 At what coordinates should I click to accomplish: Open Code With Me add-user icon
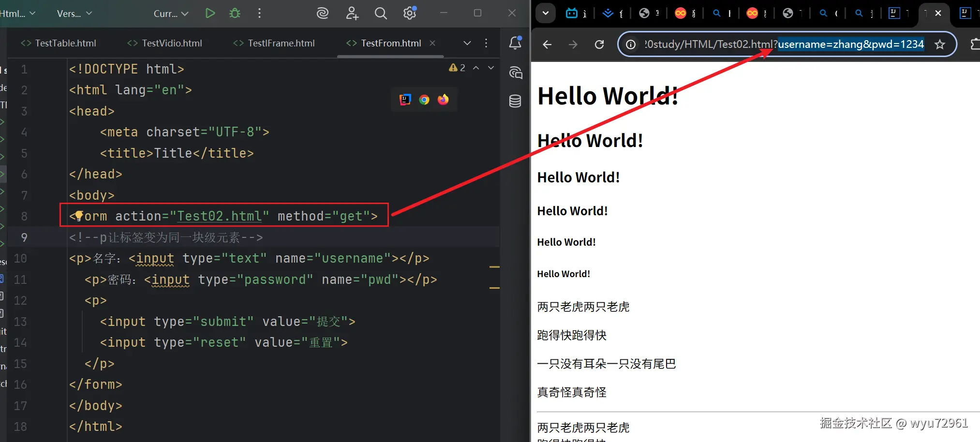tap(352, 14)
